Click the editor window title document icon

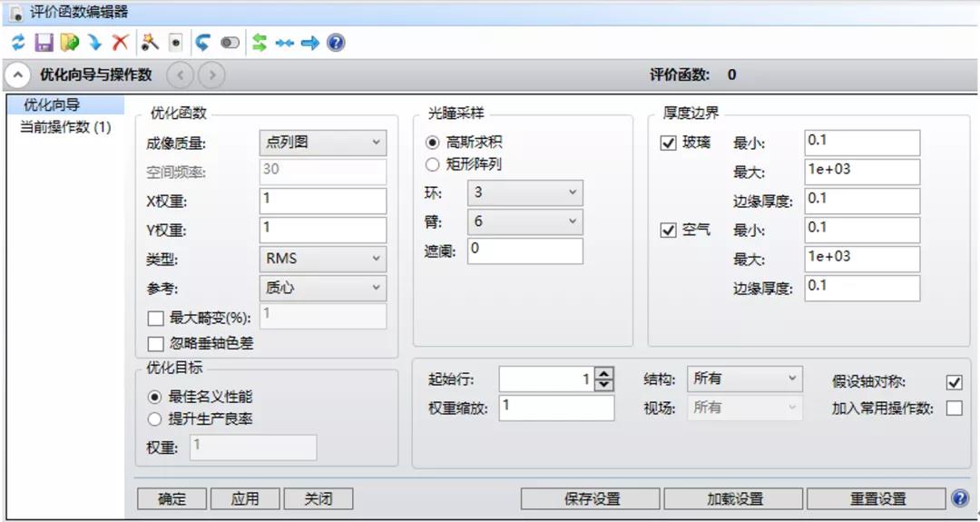point(17,12)
